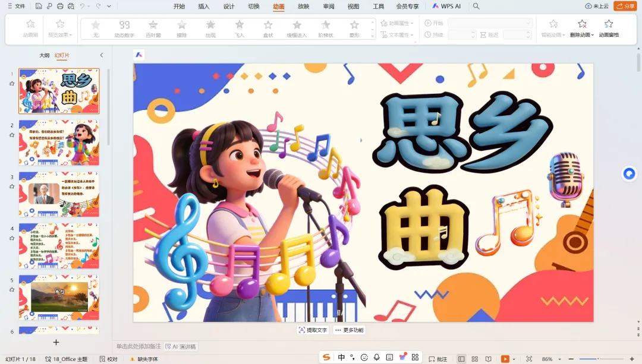Image resolution: width=642 pixels, height=364 pixels.
Task: Collapse the slide panel with chevron
Action: coord(102,55)
